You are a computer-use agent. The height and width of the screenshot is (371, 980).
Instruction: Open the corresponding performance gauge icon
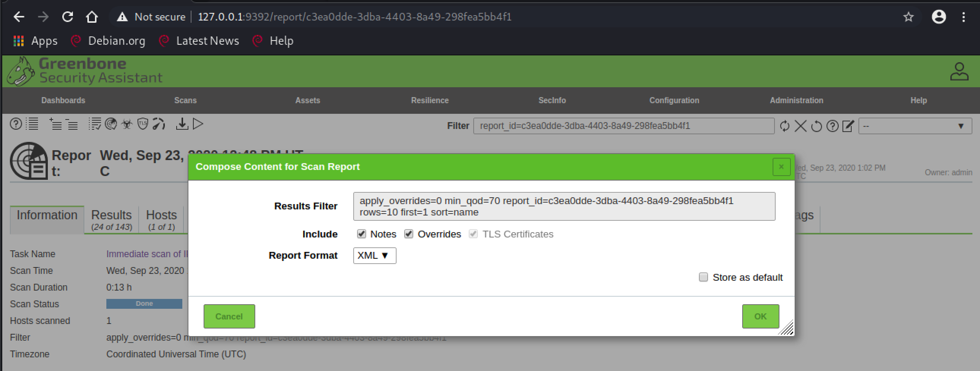159,124
